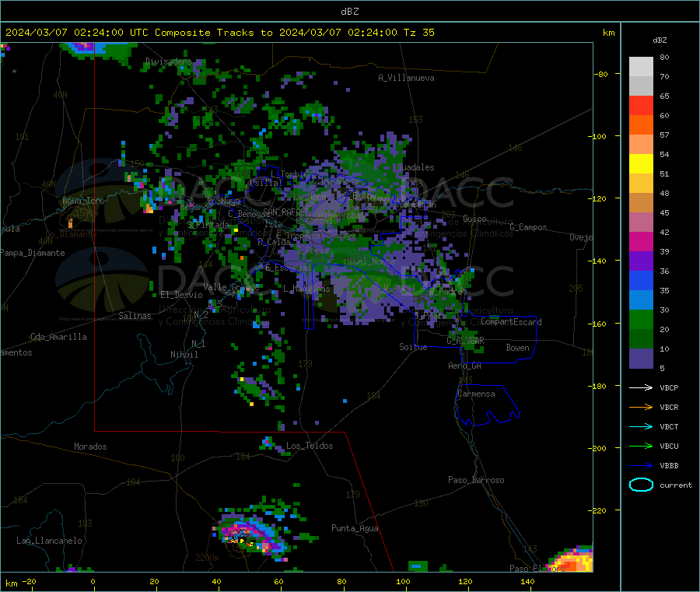Click the Carmensa map label
Image resolution: width=700 pixels, height=592 pixels.
[476, 394]
